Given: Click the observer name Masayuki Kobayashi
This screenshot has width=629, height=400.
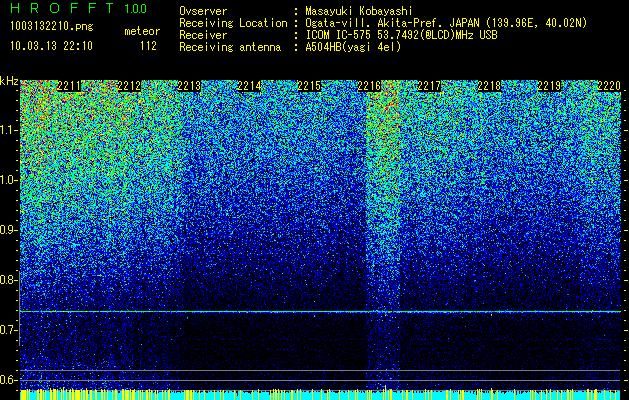Looking at the screenshot, I should click(359, 11).
